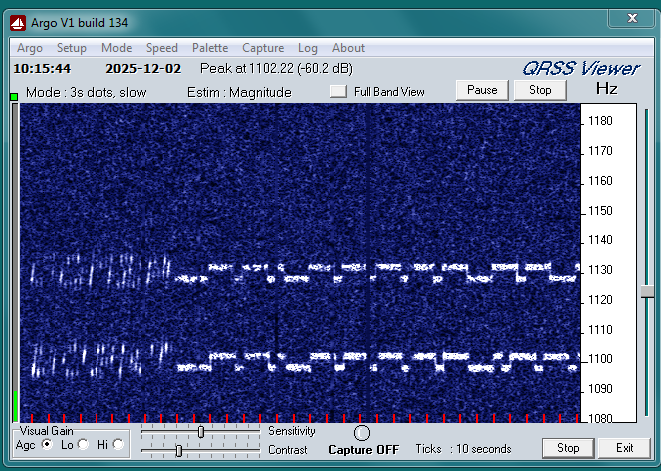This screenshot has width=661, height=471.
Task: Close the Argo window
Action: tap(632, 18)
